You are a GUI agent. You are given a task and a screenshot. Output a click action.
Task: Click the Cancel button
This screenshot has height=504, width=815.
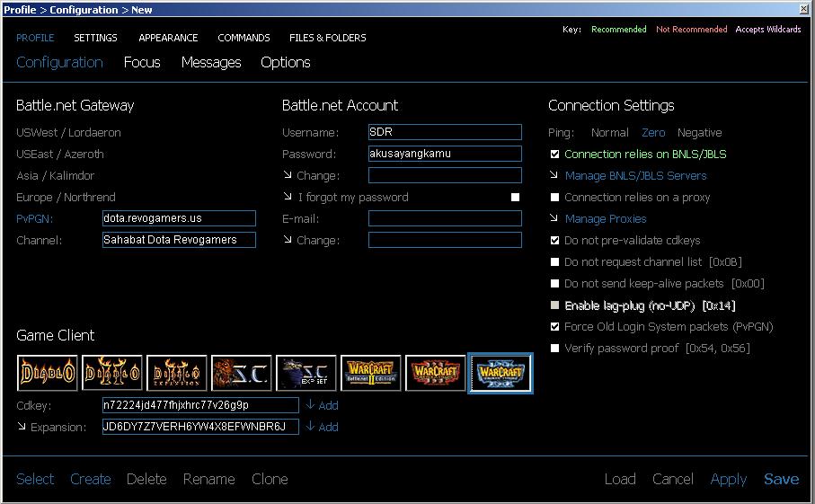pyautogui.click(x=673, y=479)
